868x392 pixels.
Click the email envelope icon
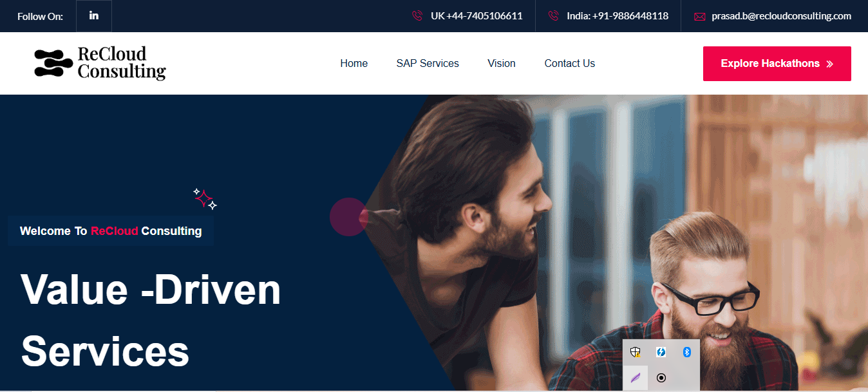point(699,17)
